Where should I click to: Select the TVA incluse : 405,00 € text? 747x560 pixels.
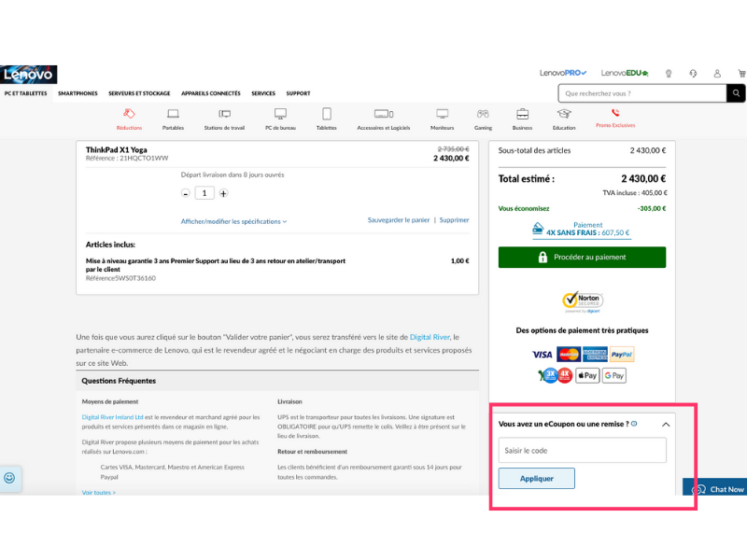(635, 193)
